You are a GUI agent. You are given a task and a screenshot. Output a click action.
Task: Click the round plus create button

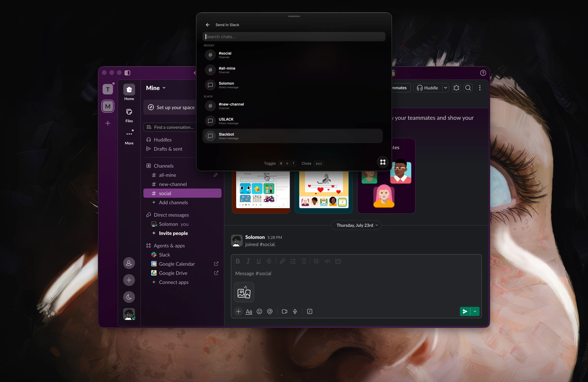coord(129,280)
